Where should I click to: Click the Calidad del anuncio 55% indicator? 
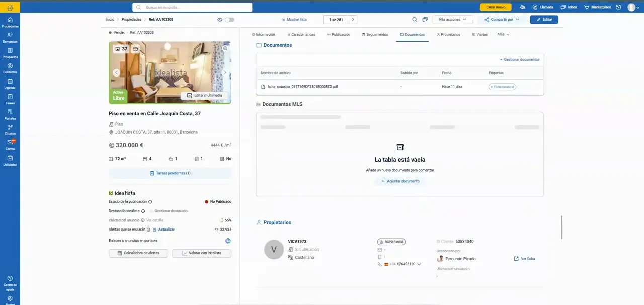point(225,220)
